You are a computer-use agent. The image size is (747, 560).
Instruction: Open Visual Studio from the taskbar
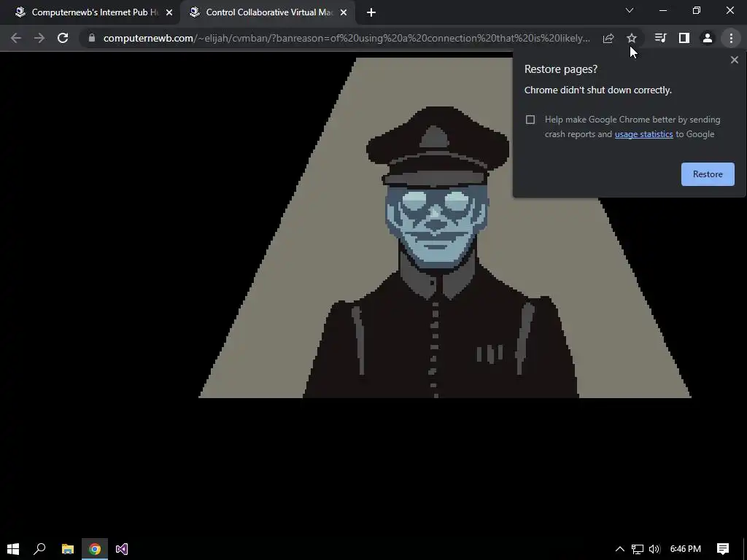(122, 549)
